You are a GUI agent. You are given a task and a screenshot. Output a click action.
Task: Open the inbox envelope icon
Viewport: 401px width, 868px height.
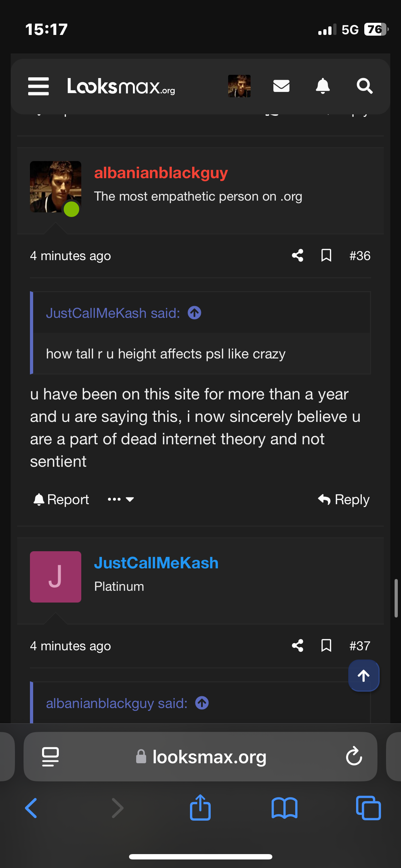coord(281,86)
